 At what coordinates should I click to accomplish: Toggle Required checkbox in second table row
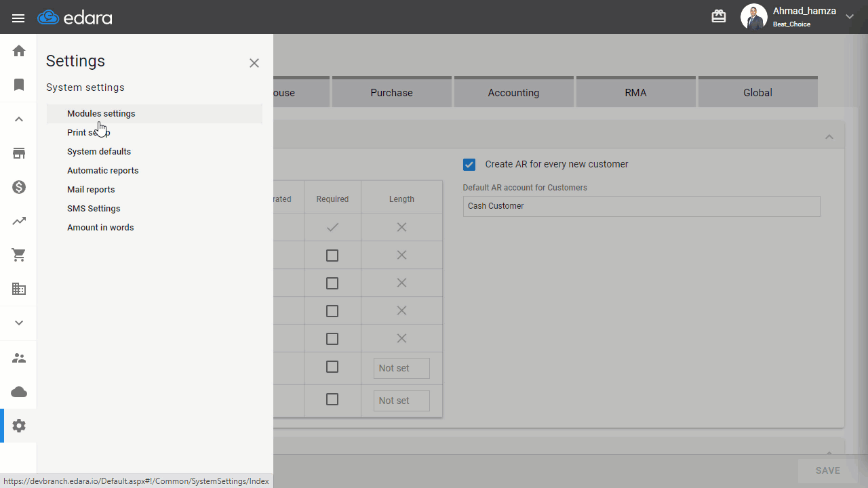click(332, 256)
